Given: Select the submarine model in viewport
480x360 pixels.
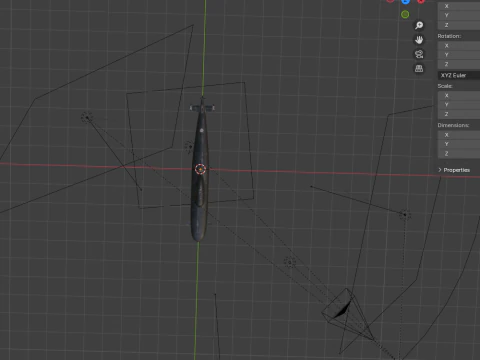Looking at the screenshot, I should [199, 173].
